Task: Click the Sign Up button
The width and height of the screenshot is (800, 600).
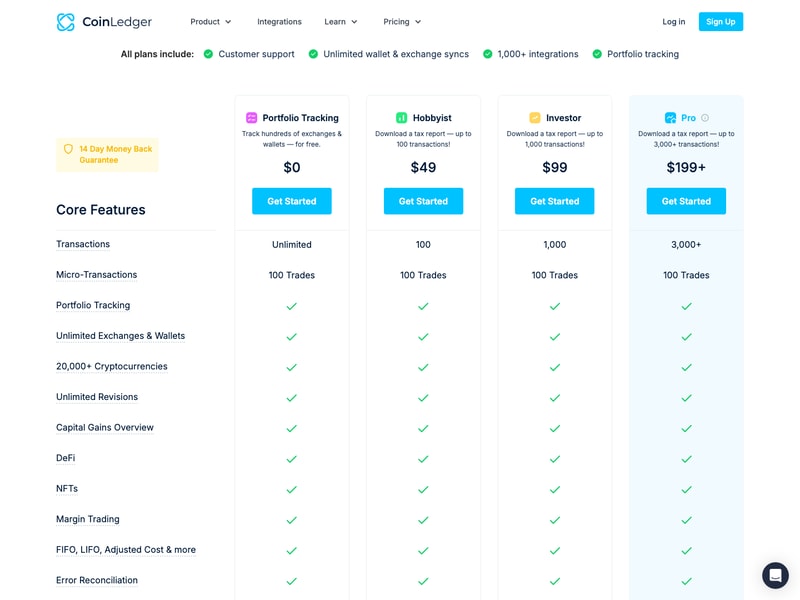Action: [x=720, y=22]
